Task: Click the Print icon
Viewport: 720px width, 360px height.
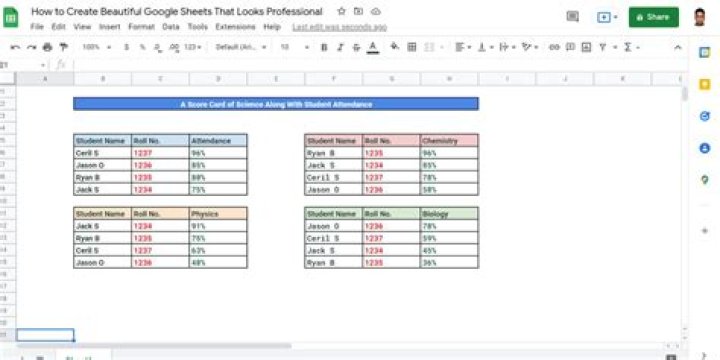Action: coord(47,47)
